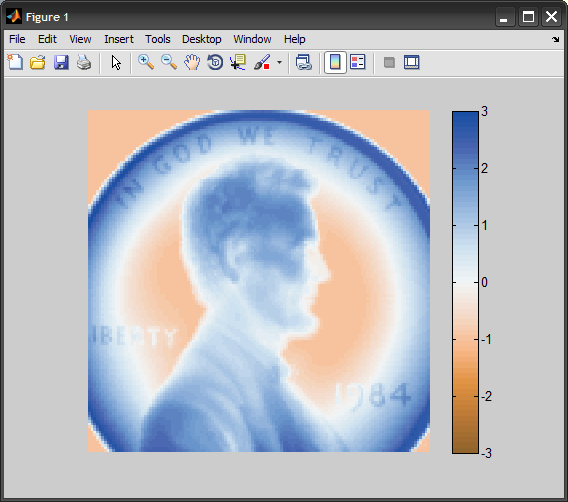Screen dimensions: 568x502
Task: Print the figure using printer icon
Action: pyautogui.click(x=84, y=62)
